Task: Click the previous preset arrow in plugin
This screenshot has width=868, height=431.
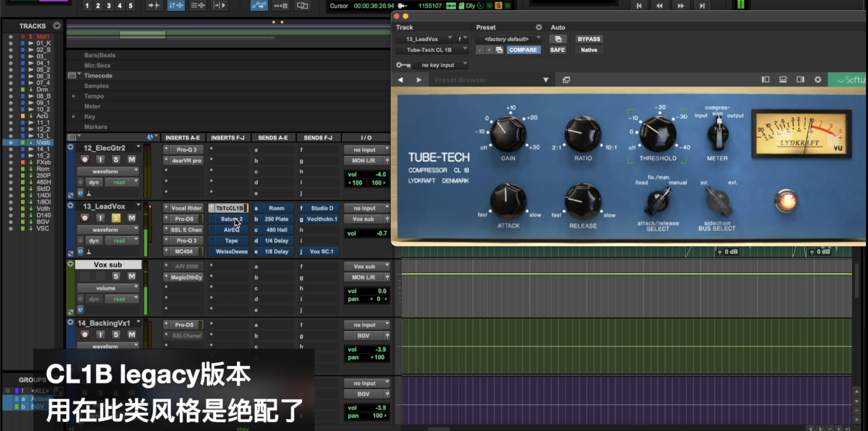Action: (x=401, y=80)
